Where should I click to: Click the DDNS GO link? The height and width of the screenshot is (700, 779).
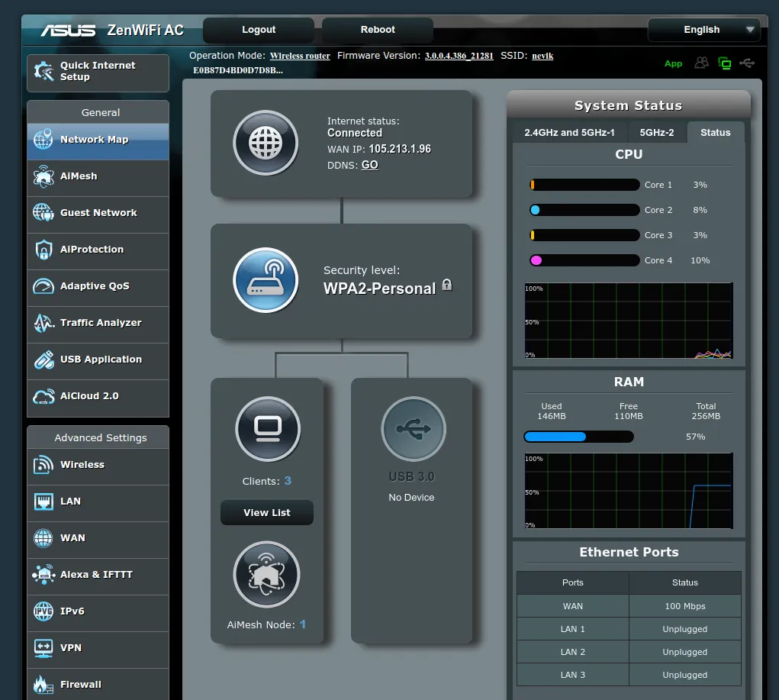(x=369, y=165)
